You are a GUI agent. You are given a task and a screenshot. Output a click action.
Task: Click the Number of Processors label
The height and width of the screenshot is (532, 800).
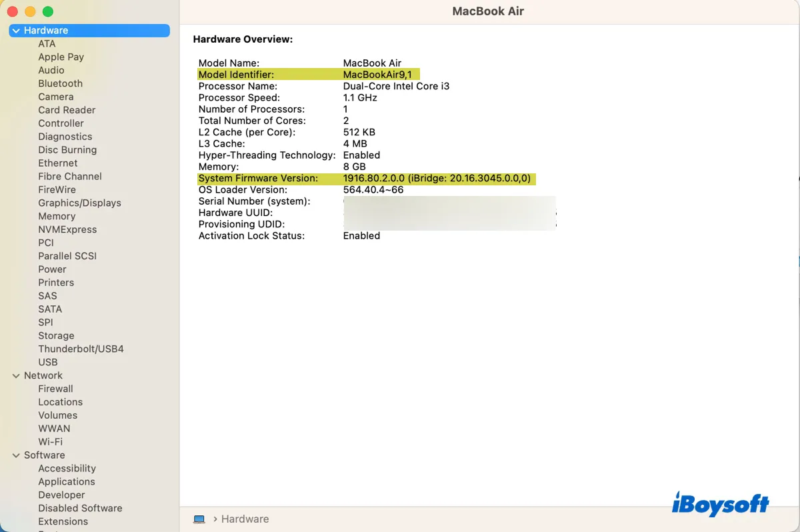251,109
